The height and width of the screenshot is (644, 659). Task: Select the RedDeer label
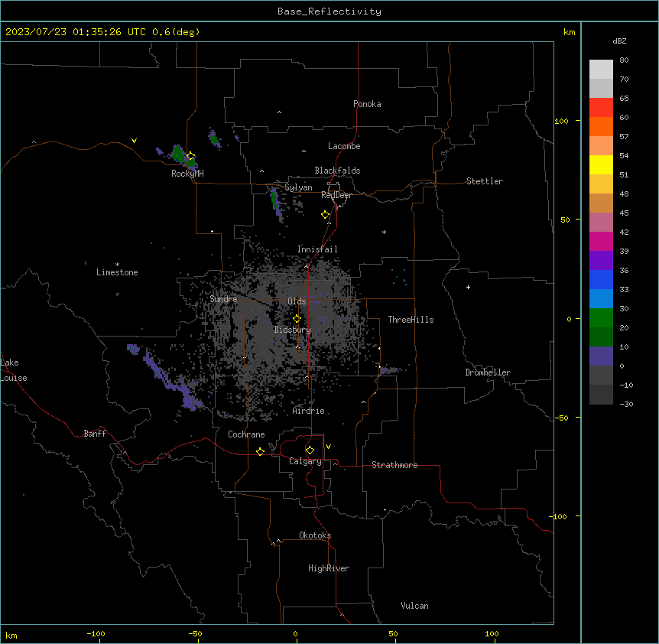336,195
